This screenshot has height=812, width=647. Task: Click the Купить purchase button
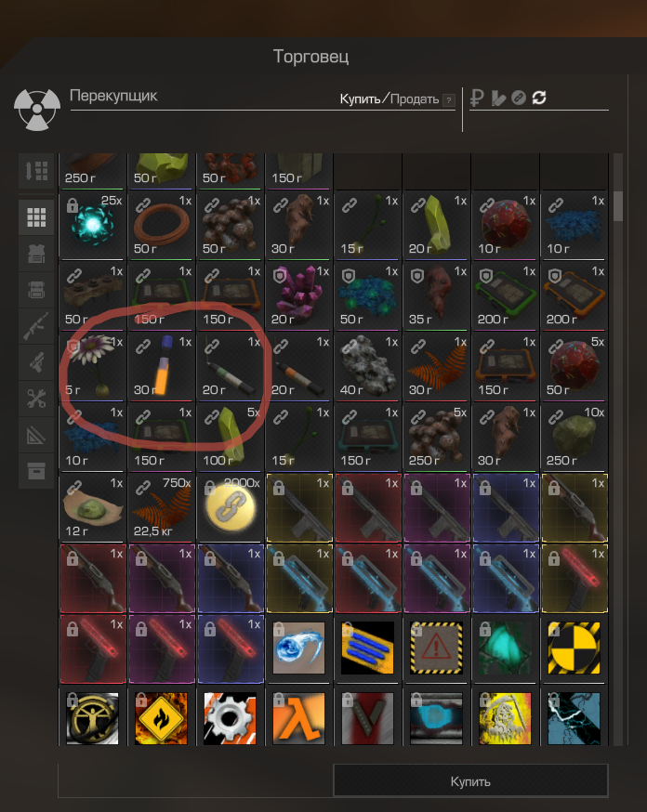(470, 781)
